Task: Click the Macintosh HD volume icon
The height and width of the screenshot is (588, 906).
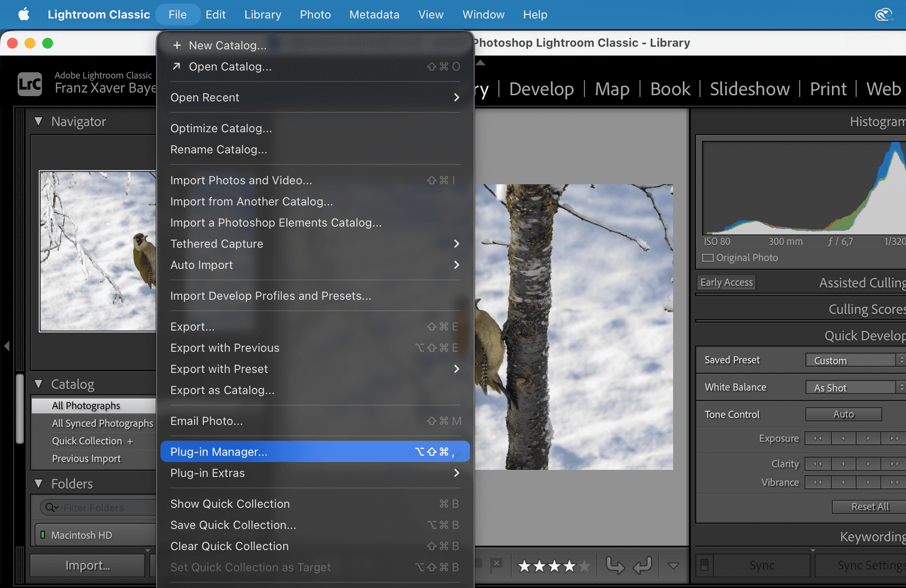Action: pyautogui.click(x=43, y=535)
